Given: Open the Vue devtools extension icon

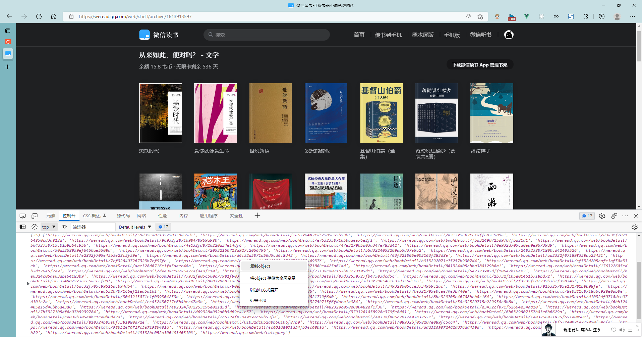Looking at the screenshot, I should pos(527,16).
